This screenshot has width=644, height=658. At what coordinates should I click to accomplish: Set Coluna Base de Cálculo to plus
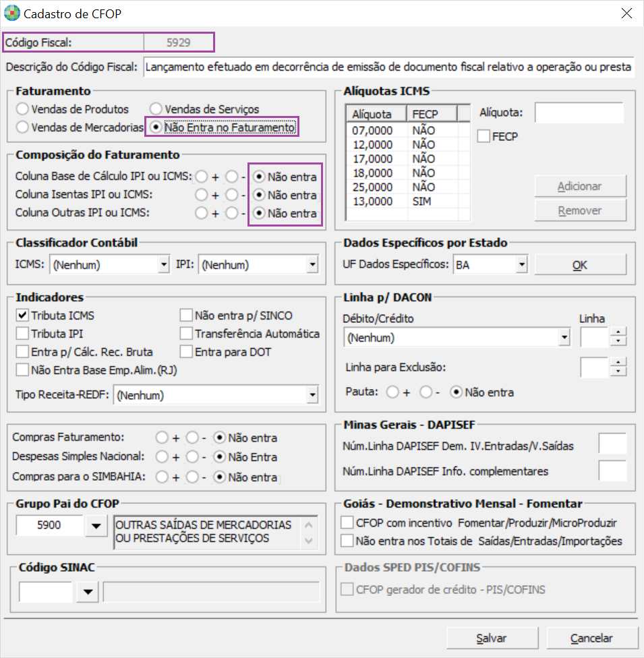coord(202,177)
